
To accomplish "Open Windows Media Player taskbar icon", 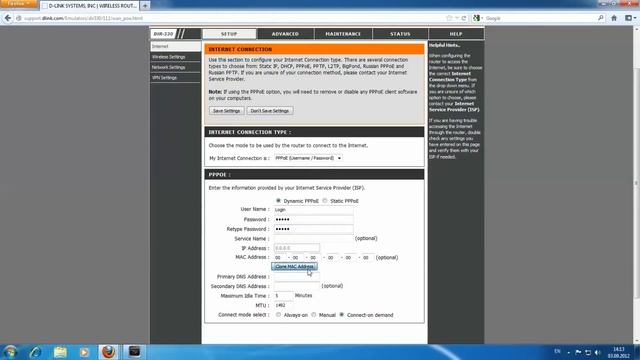I will pos(84,352).
